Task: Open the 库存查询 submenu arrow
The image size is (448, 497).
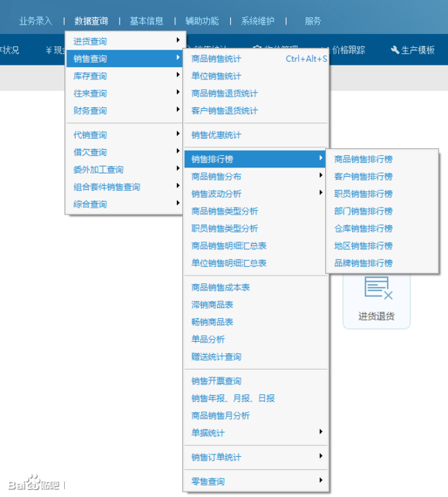Action: point(178,75)
